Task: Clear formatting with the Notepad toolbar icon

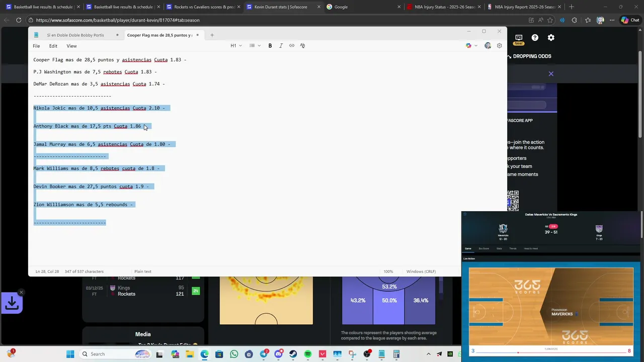Action: (x=302, y=46)
